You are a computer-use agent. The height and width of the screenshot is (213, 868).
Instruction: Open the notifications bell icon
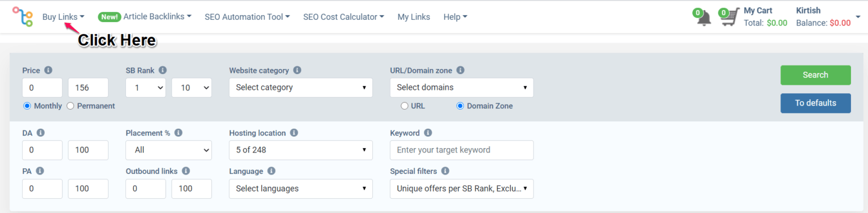pyautogui.click(x=704, y=18)
